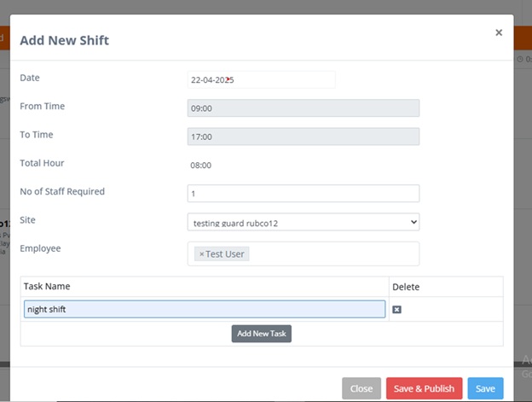This screenshot has width=532, height=402.
Task: Click the night shift task name field
Action: (205, 309)
